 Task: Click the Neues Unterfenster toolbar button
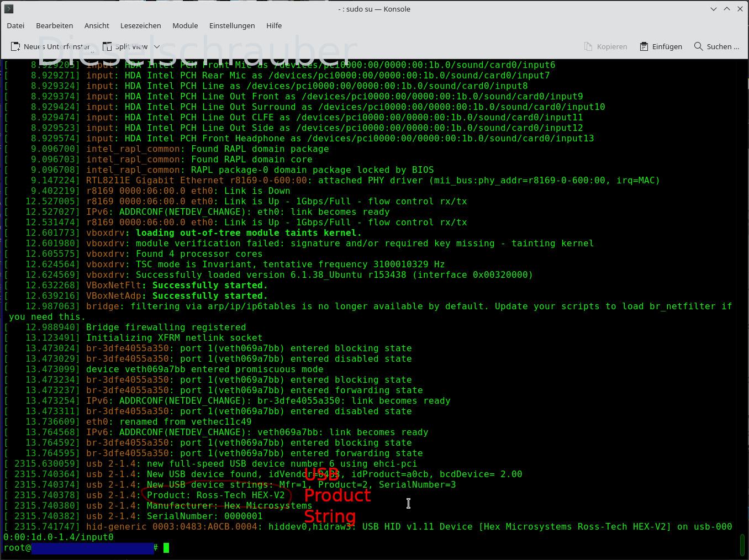tap(51, 46)
